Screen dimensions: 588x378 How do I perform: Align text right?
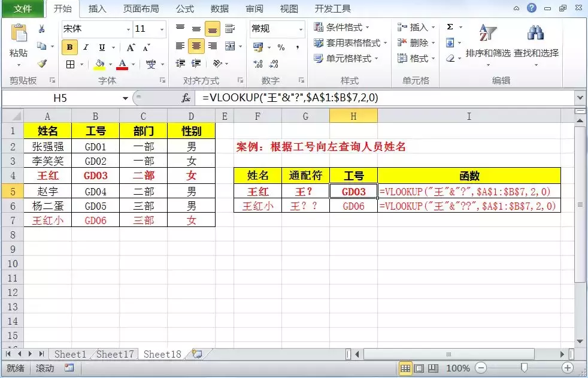(x=213, y=46)
